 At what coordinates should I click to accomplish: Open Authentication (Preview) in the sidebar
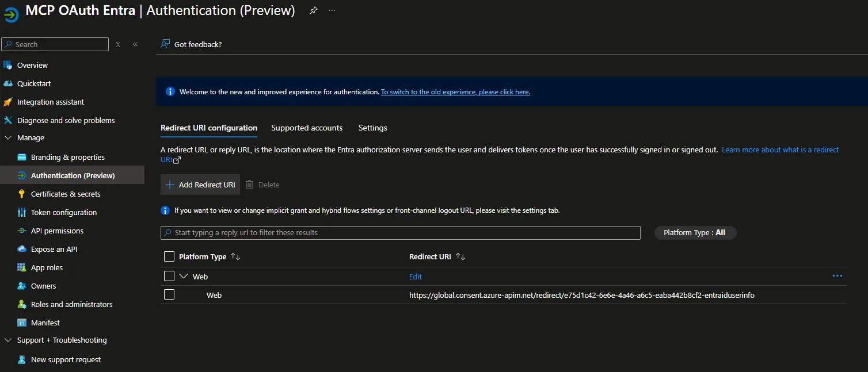pyautogui.click(x=72, y=175)
